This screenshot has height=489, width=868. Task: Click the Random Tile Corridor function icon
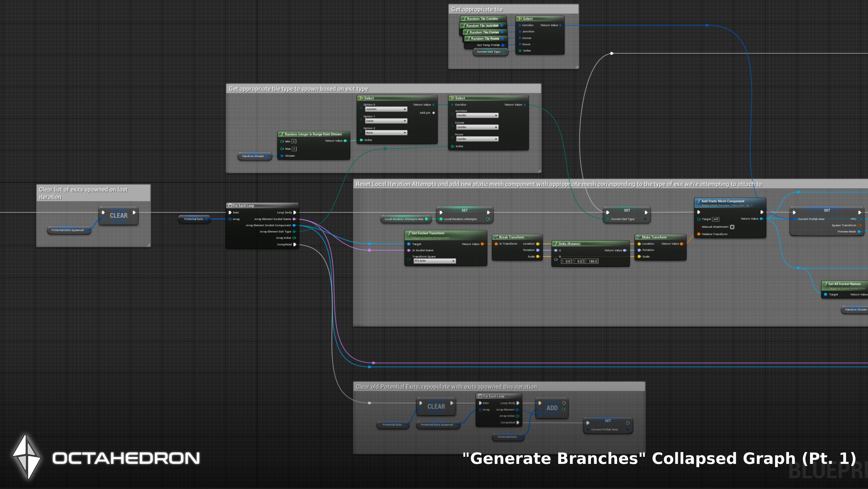(465, 19)
